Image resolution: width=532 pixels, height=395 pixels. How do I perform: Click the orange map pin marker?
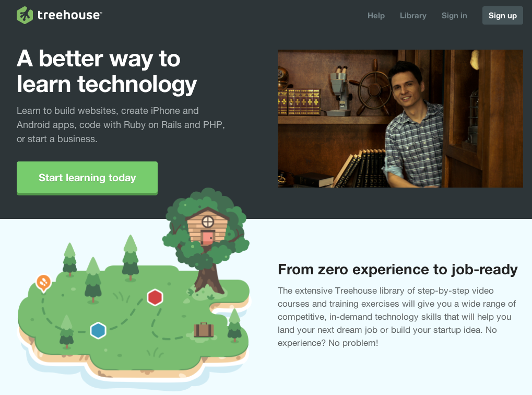click(43, 283)
